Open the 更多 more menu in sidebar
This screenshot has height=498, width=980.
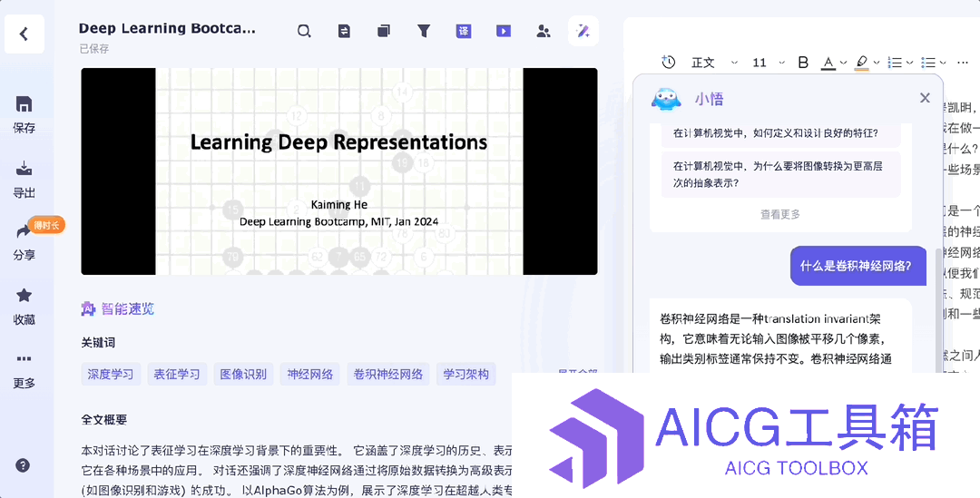(x=24, y=371)
